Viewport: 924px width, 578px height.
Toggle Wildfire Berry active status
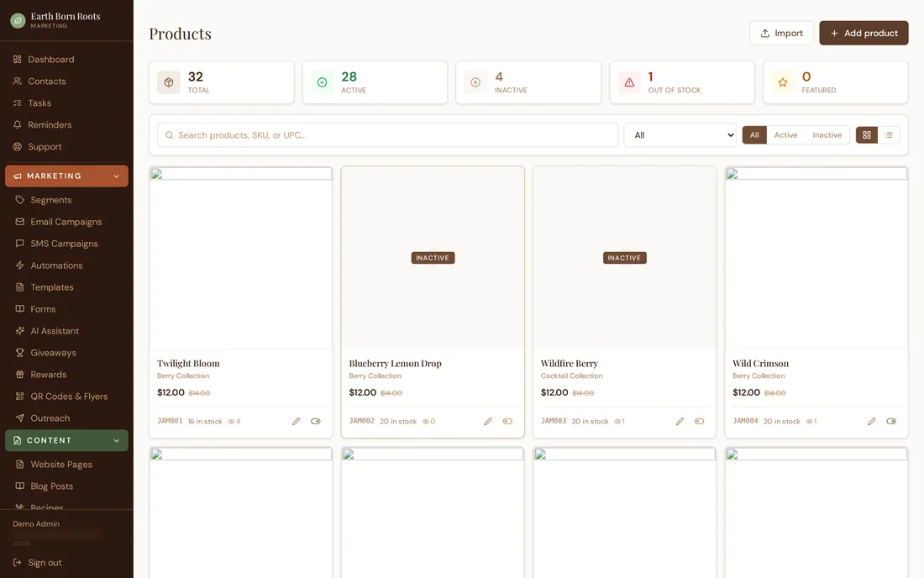pos(700,421)
